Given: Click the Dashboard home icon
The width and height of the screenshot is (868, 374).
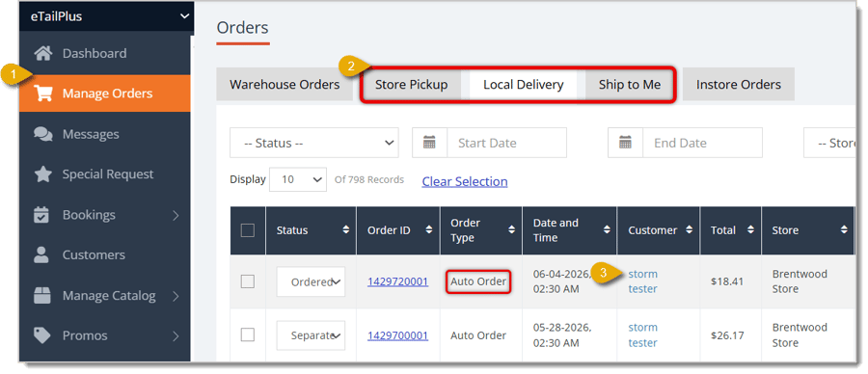Looking at the screenshot, I should tap(43, 54).
